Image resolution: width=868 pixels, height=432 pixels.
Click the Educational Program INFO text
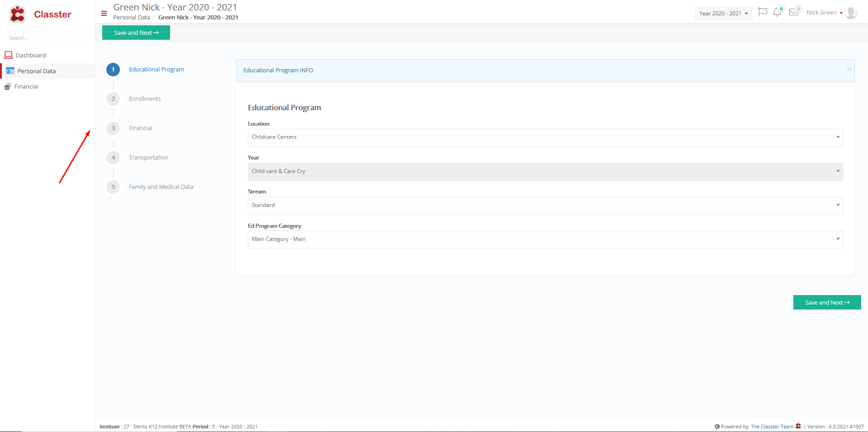click(278, 70)
